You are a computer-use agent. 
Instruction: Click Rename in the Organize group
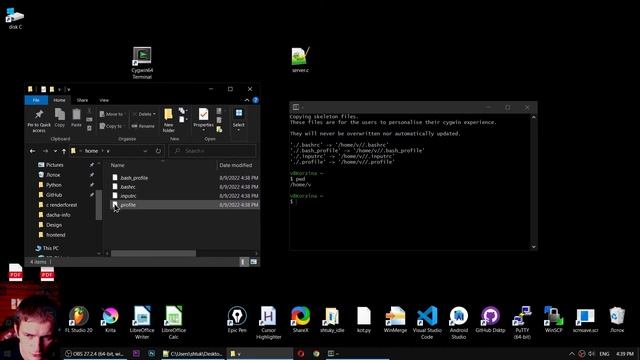pyautogui.click(x=143, y=126)
